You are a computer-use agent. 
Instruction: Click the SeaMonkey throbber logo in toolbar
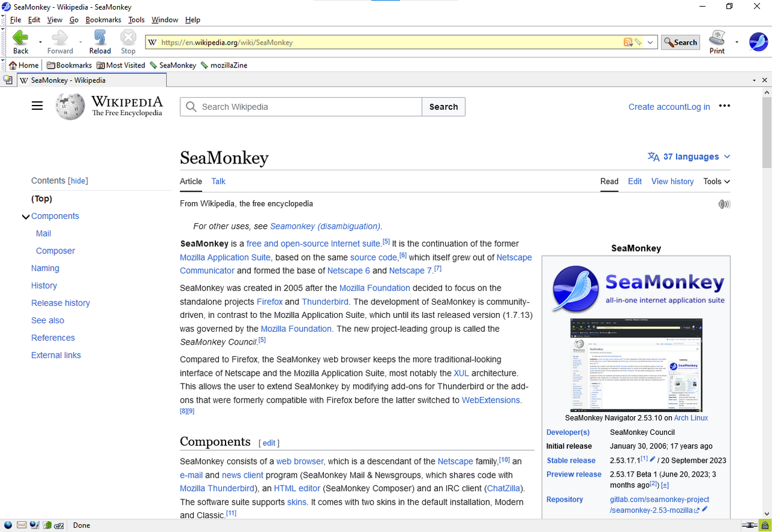758,42
